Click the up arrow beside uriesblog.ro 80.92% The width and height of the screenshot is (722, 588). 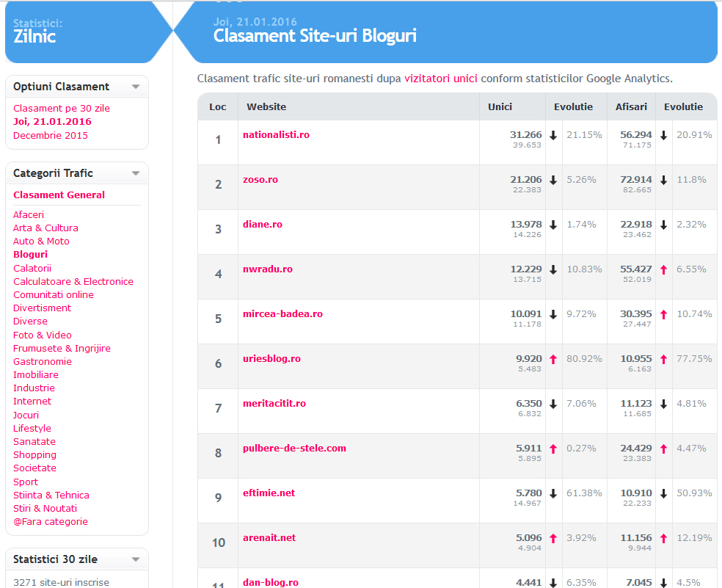[553, 360]
